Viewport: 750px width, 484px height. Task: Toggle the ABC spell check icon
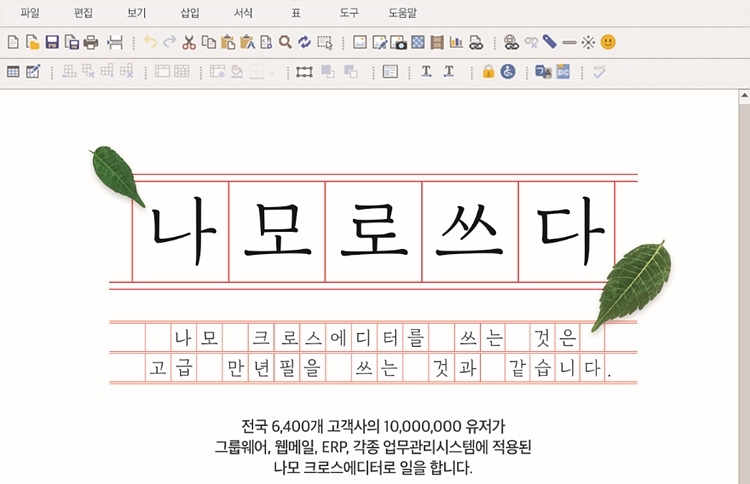(x=599, y=72)
